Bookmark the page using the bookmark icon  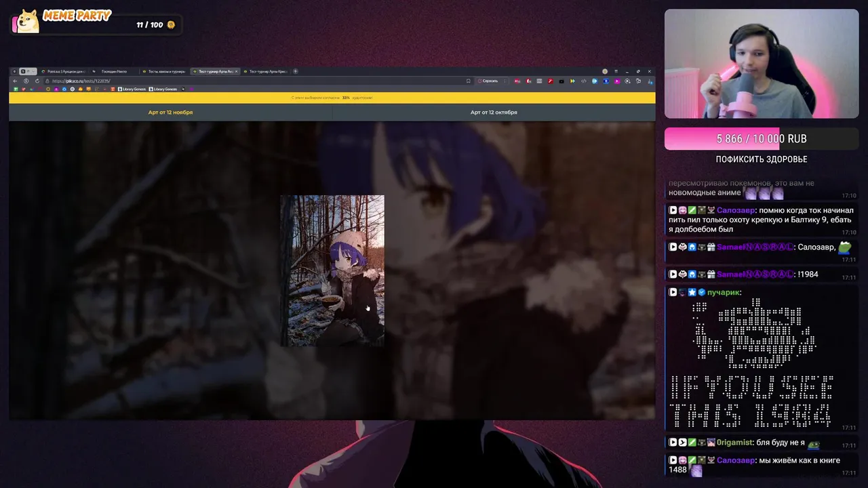tap(469, 81)
